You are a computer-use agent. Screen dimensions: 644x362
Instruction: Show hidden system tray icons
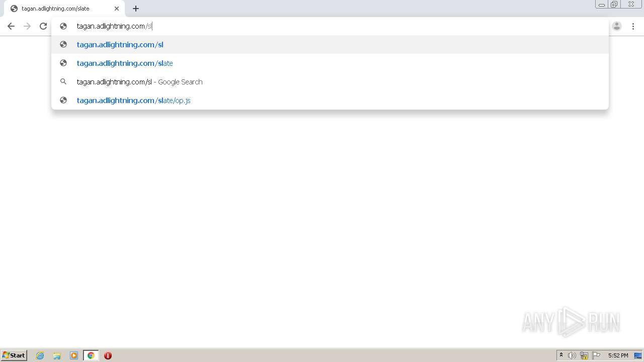tap(561, 355)
